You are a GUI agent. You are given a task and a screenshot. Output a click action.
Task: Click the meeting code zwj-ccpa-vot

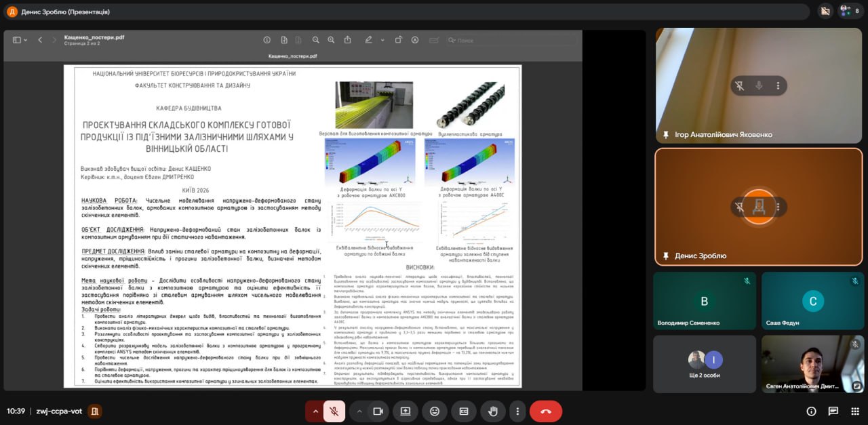(60, 411)
